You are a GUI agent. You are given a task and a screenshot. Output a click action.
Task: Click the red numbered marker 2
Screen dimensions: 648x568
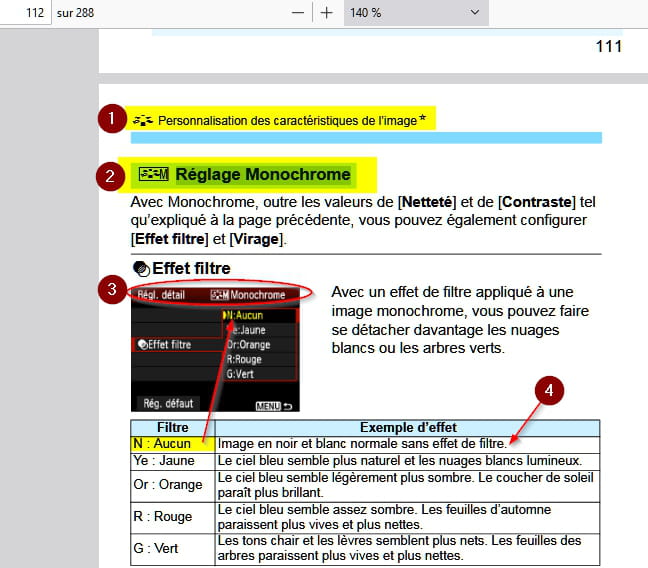111,176
